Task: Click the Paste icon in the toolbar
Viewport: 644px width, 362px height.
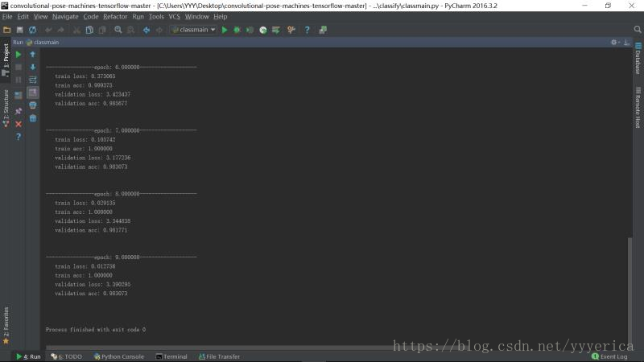Action: click(102, 30)
